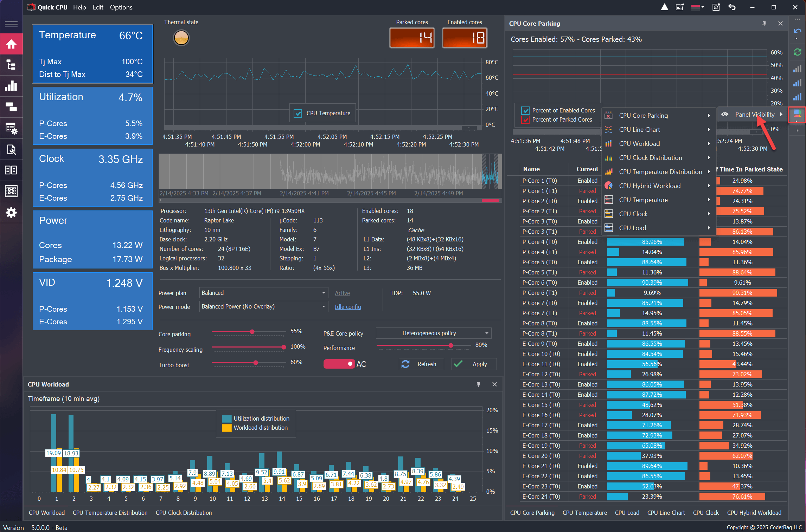Open the two-column compare icon in sidebar
Screen dimensions: 806x532
(11, 170)
